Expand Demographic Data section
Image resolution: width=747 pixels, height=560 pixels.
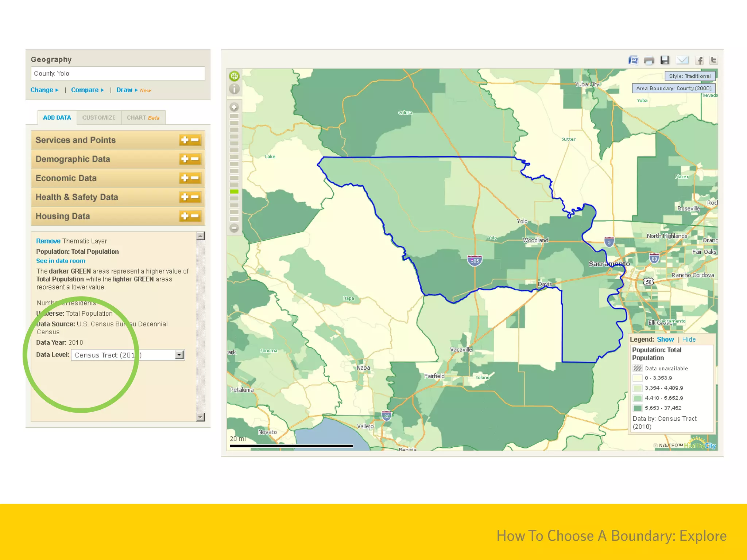pyautogui.click(x=190, y=159)
